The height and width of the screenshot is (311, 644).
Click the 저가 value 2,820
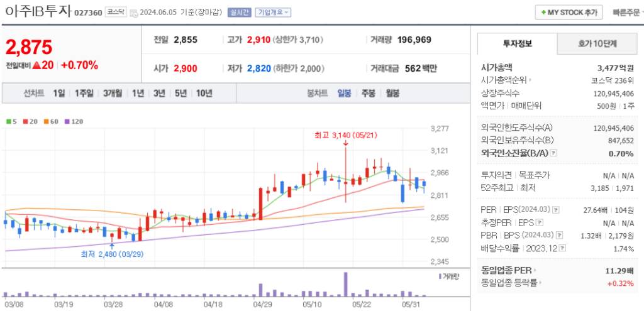(258, 68)
